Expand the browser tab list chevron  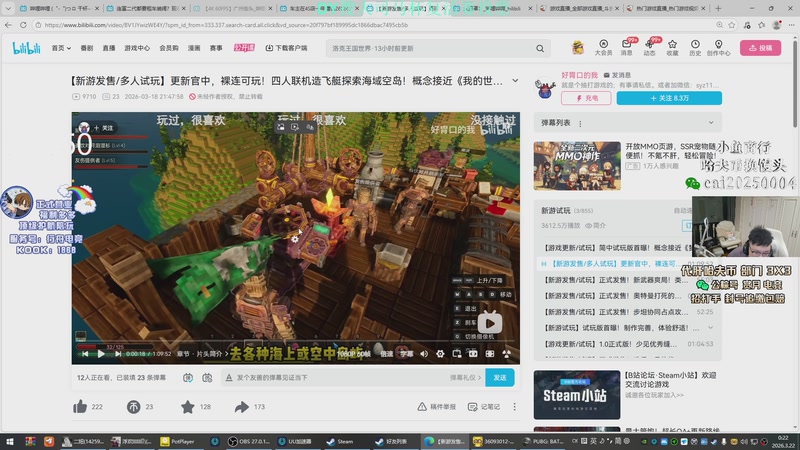pyautogui.click(x=8, y=9)
